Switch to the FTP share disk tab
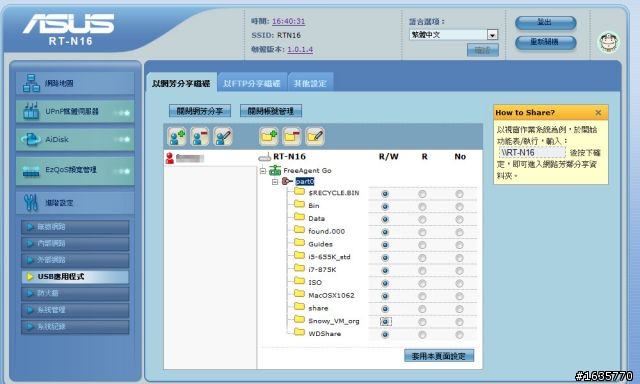Viewport: 640px width, 384px height. 252,83
